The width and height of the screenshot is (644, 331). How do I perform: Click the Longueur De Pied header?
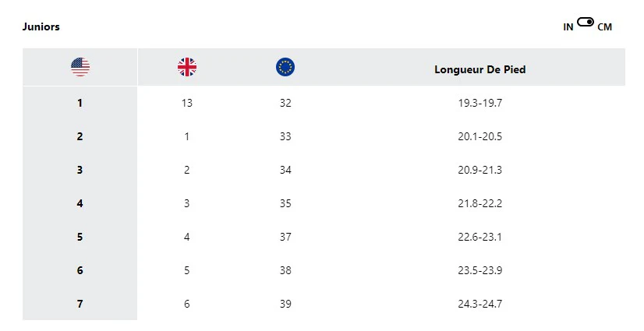point(479,69)
